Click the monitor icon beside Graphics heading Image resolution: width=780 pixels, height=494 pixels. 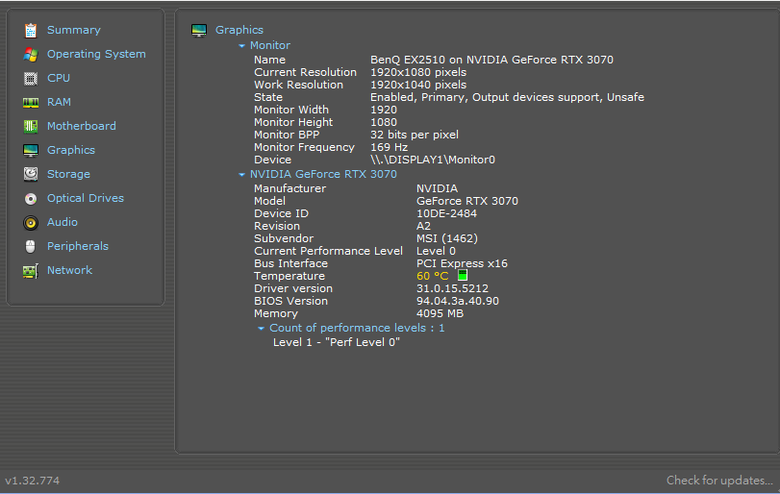click(x=199, y=30)
